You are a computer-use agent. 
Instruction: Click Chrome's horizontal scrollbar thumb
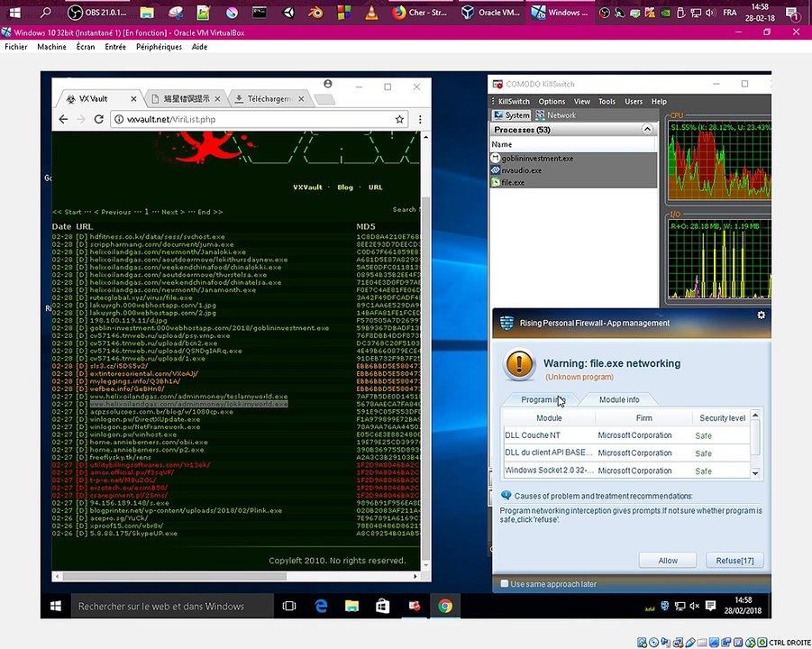[175, 576]
